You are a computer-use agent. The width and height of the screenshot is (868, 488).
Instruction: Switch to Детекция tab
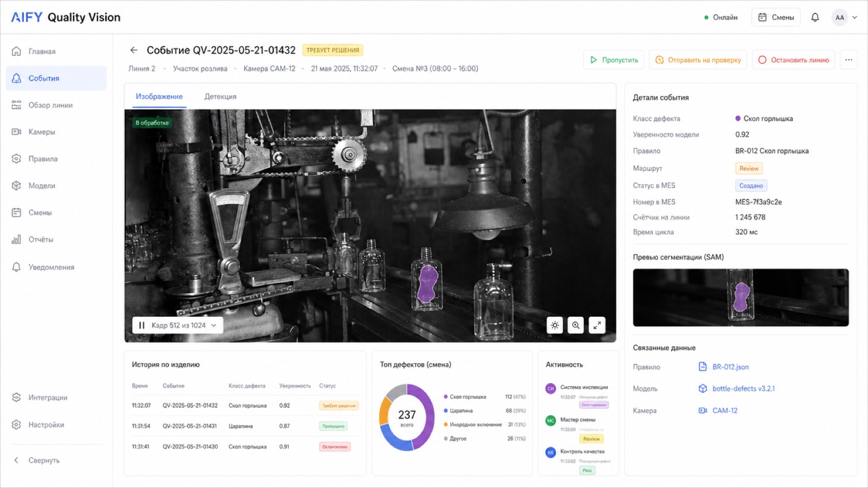click(x=220, y=97)
